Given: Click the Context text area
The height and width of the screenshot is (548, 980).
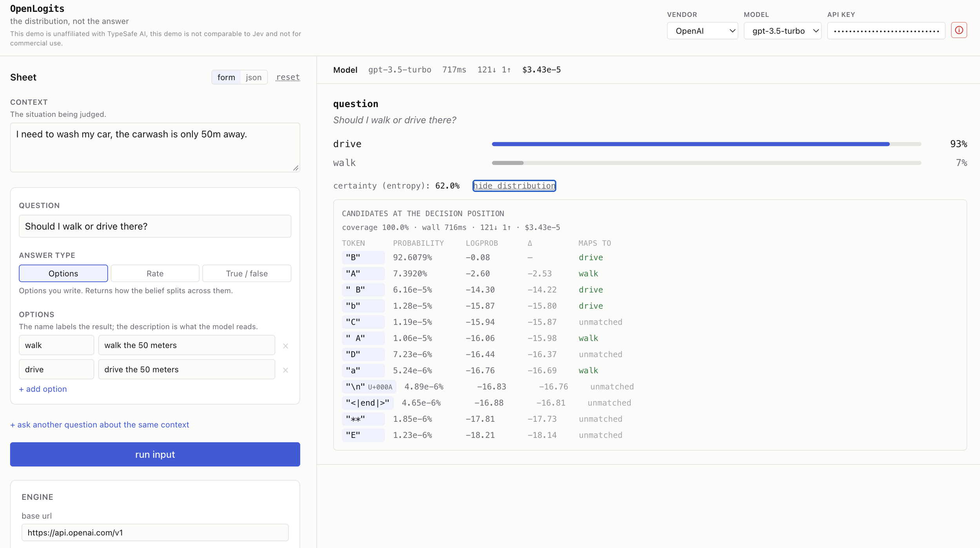Looking at the screenshot, I should click(x=155, y=147).
